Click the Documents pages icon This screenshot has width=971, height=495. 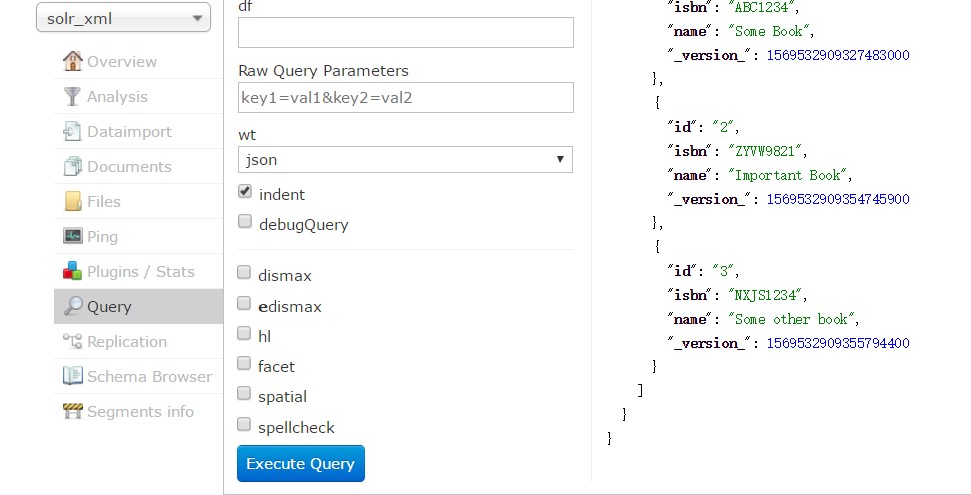[x=72, y=166]
